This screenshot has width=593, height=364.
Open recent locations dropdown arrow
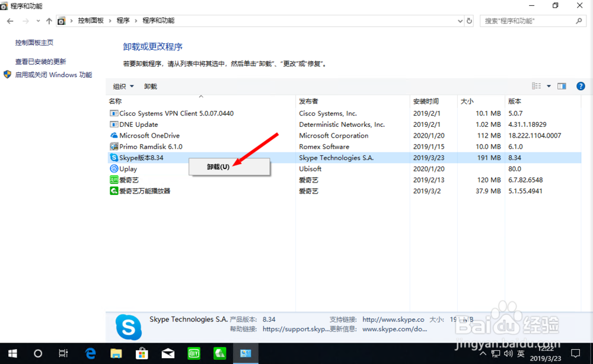click(x=38, y=21)
